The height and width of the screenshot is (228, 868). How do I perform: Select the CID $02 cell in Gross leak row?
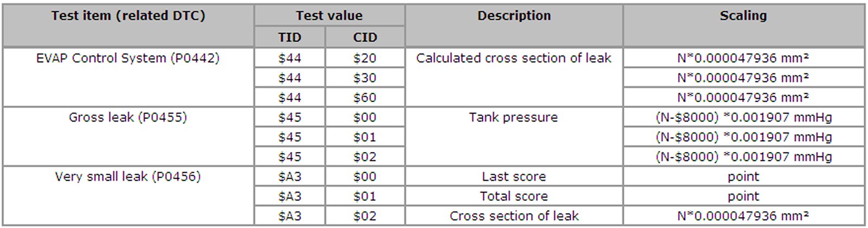pos(365,157)
